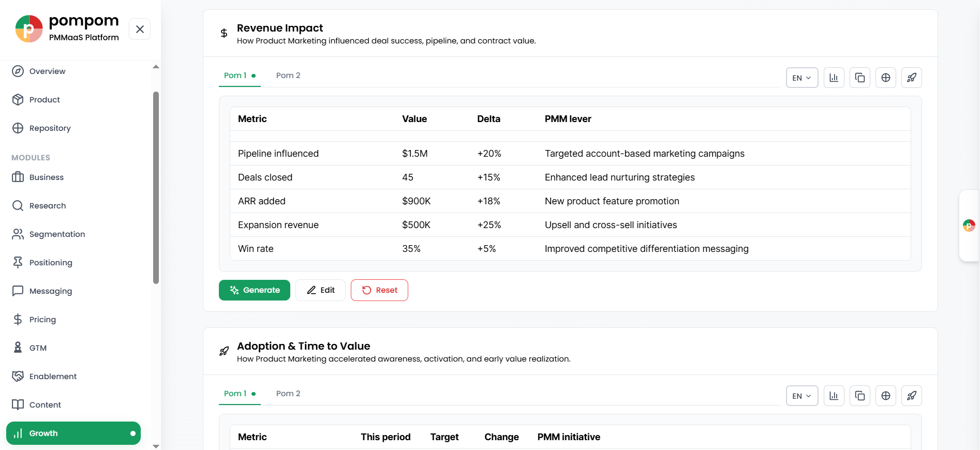Open the Overview page
The width and height of the screenshot is (980, 450).
point(73,71)
